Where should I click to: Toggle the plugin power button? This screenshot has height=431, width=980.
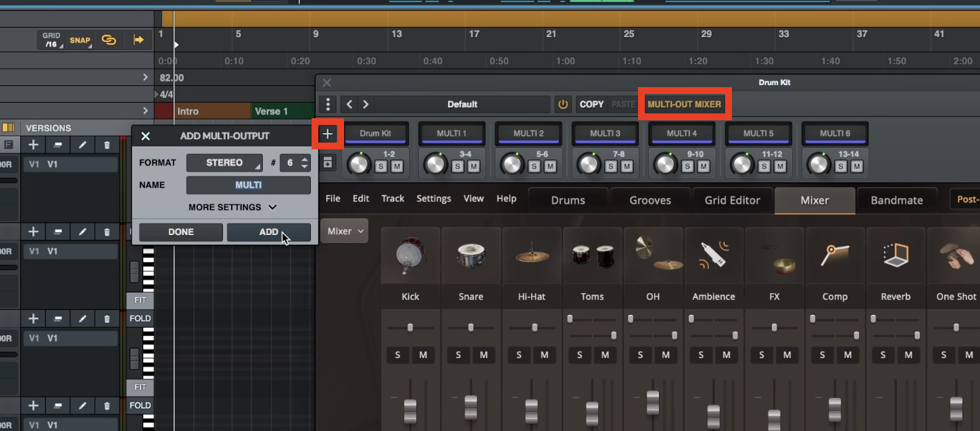click(562, 104)
